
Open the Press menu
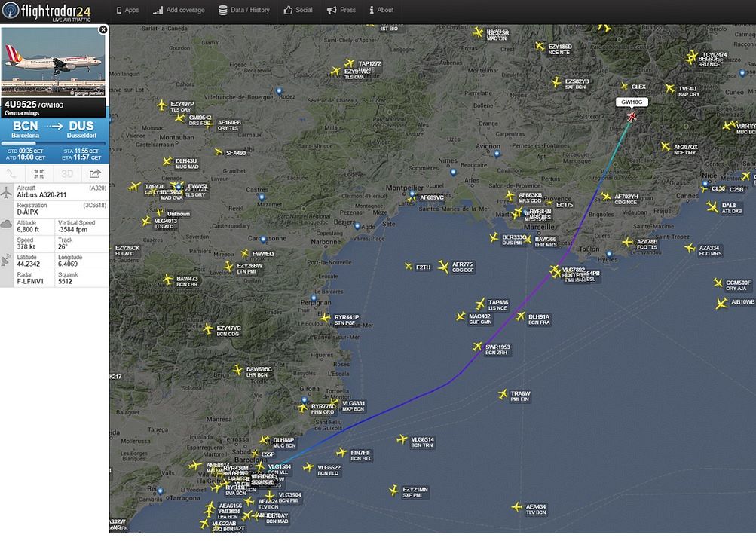[x=341, y=10]
